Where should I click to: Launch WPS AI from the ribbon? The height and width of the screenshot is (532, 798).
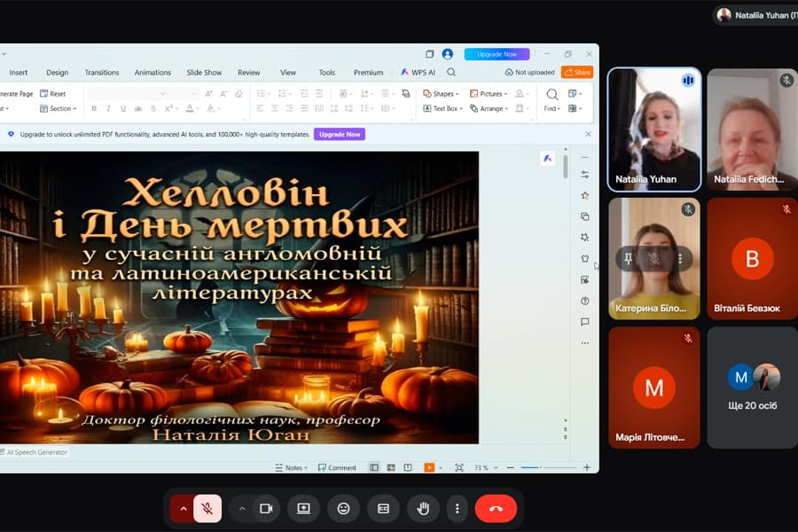[x=418, y=73]
